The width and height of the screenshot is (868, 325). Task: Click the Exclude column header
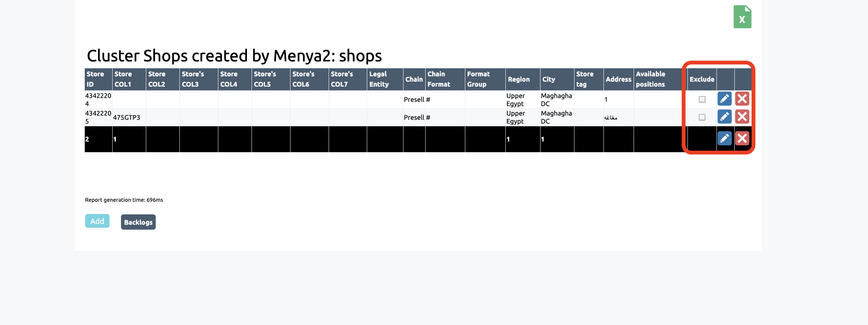[702, 79]
